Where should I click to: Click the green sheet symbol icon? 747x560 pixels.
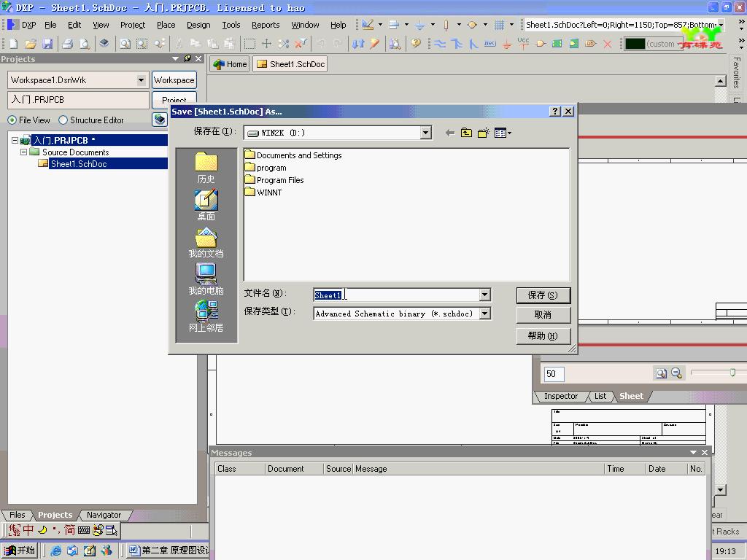557,44
